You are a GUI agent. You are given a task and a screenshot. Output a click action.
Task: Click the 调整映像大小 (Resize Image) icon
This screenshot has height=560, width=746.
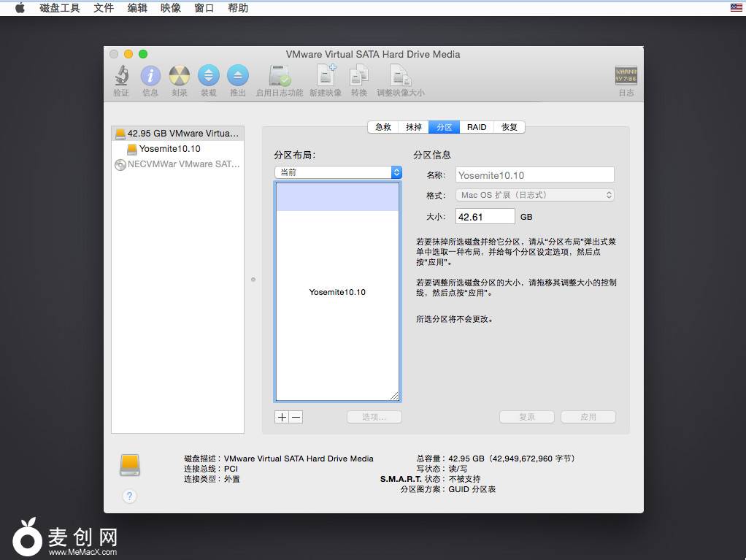[400, 76]
